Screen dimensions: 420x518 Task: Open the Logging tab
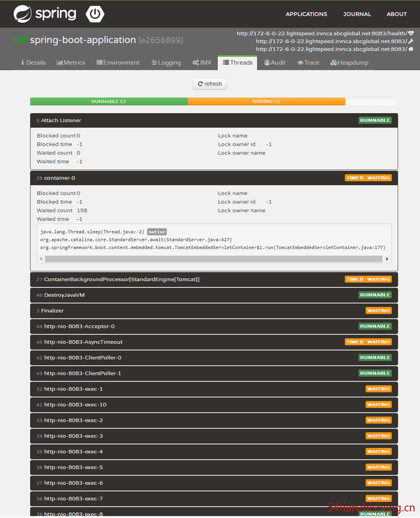coord(166,62)
